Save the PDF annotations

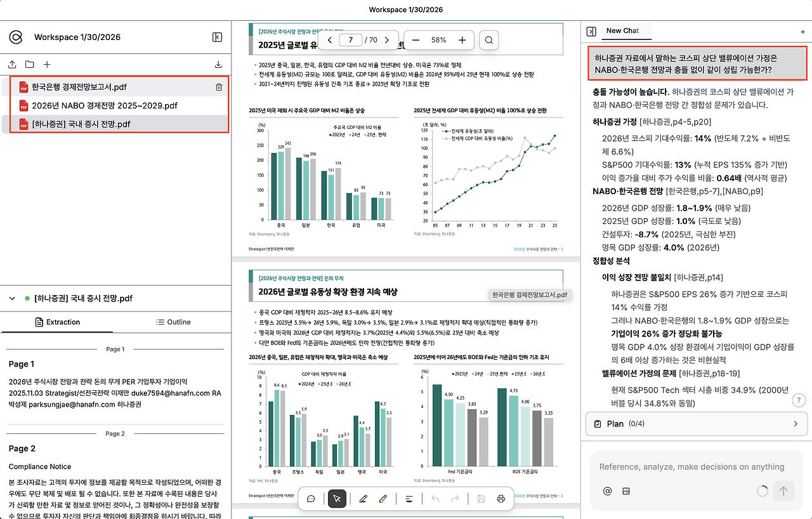[x=481, y=499]
